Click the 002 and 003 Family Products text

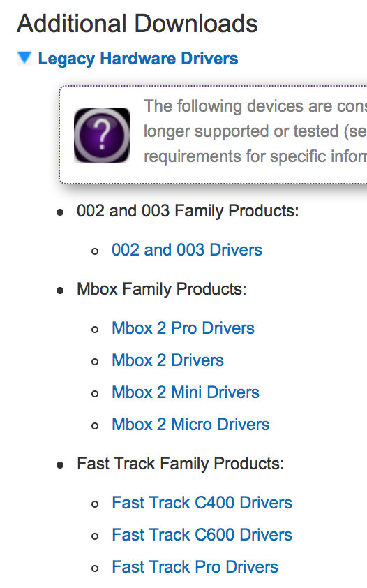pyautogui.click(x=188, y=211)
